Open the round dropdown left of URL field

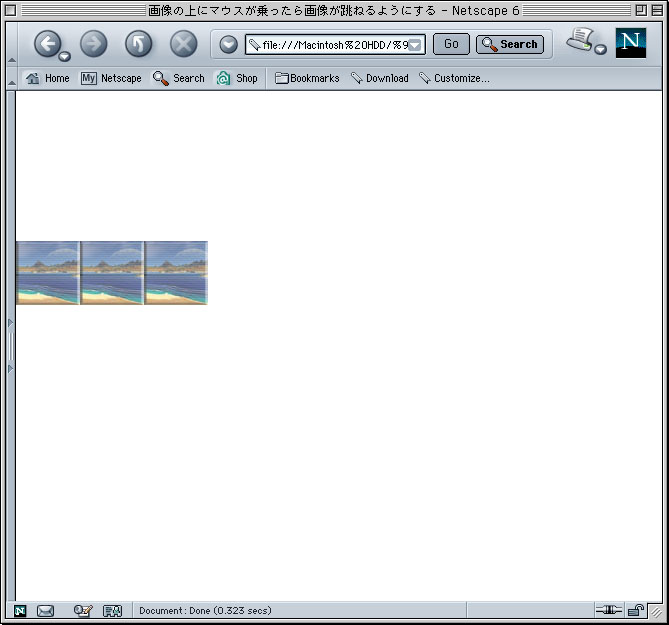click(x=228, y=44)
